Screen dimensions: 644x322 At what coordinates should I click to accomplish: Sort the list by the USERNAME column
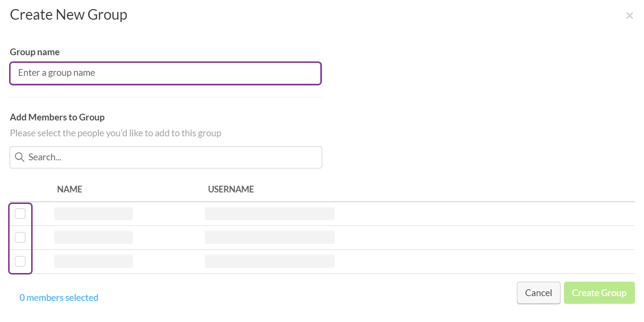(x=231, y=189)
